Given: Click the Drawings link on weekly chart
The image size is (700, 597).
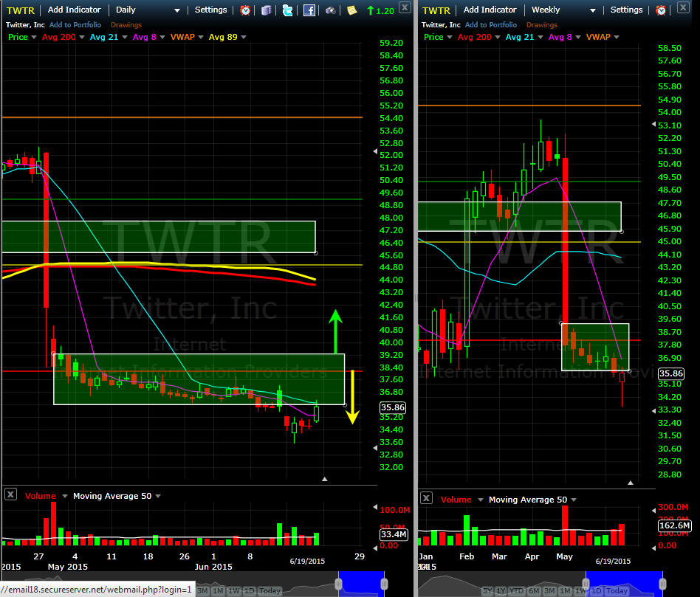Looking at the screenshot, I should coord(542,24).
